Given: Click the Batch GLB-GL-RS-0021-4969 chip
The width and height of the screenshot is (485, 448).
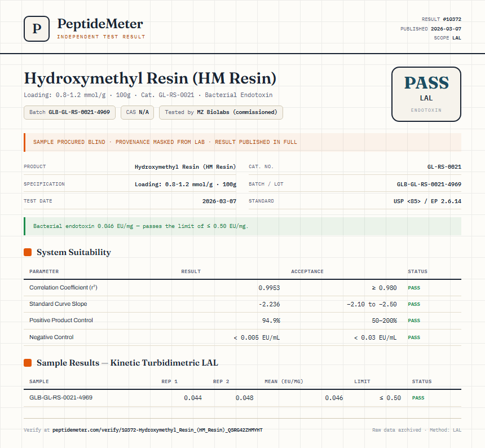Looking at the screenshot, I should pyautogui.click(x=69, y=112).
